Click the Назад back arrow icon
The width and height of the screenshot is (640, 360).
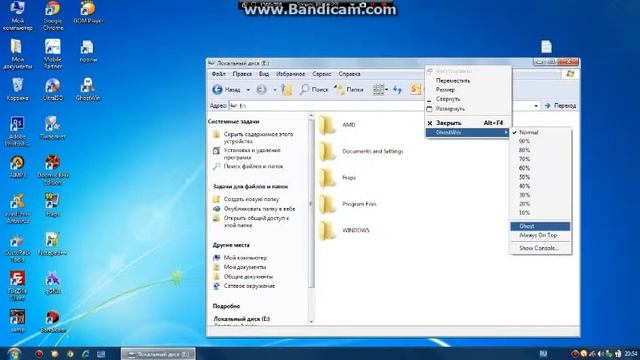pyautogui.click(x=217, y=89)
